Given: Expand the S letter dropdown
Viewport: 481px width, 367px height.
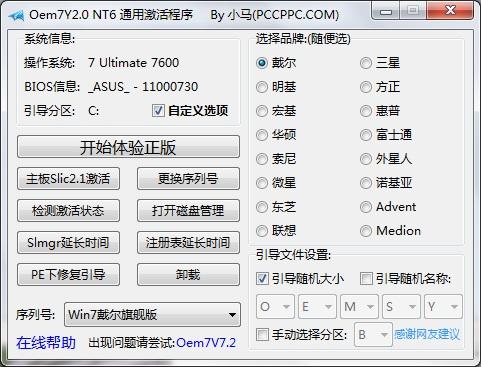Looking at the screenshot, I should click(401, 306).
